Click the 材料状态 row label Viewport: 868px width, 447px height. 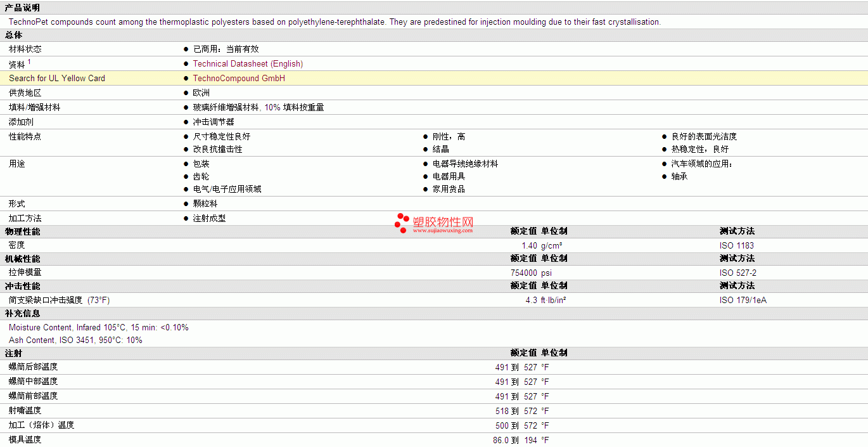[25, 49]
